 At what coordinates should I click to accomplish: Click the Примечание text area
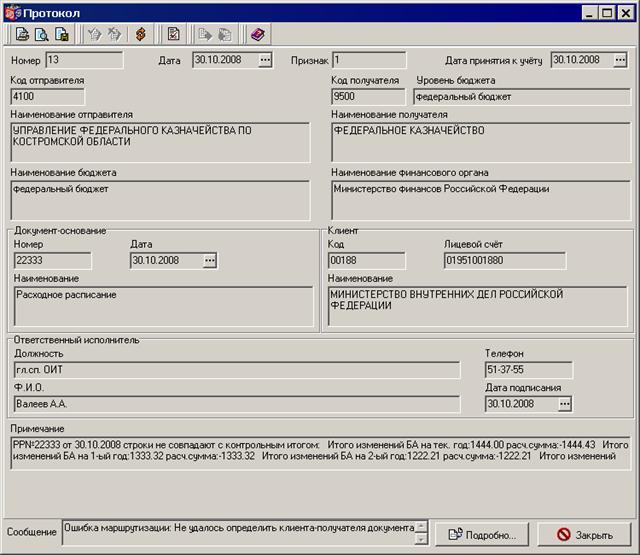tap(321, 453)
